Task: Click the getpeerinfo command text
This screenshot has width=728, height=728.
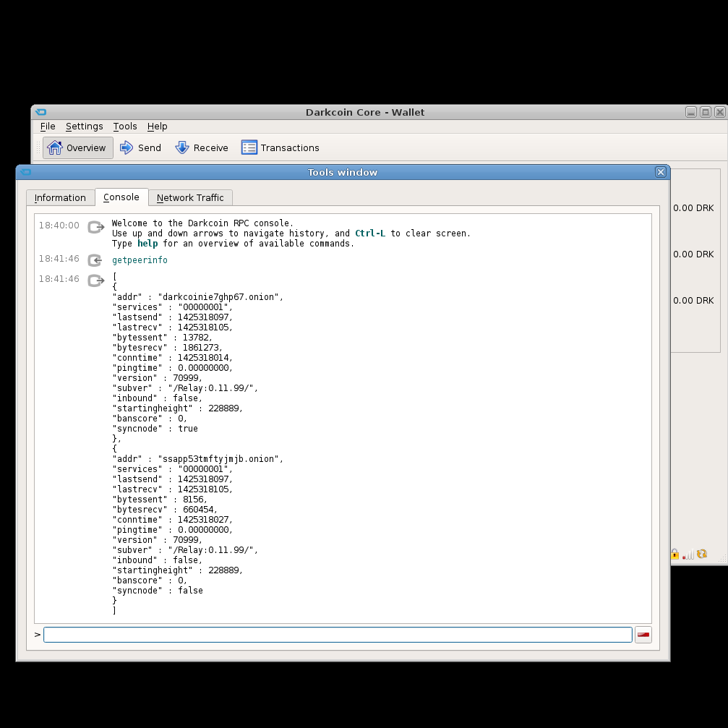Action: coord(140,260)
